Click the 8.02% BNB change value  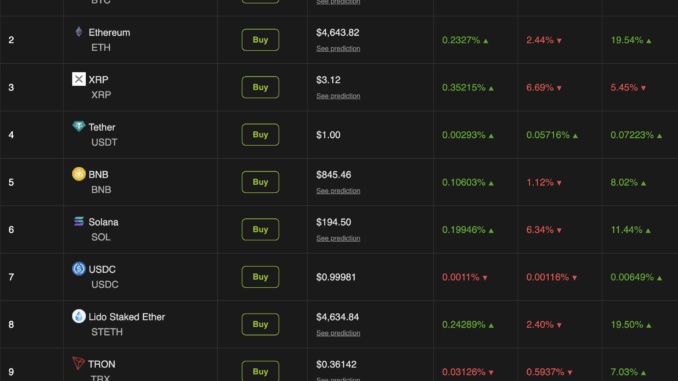point(624,182)
